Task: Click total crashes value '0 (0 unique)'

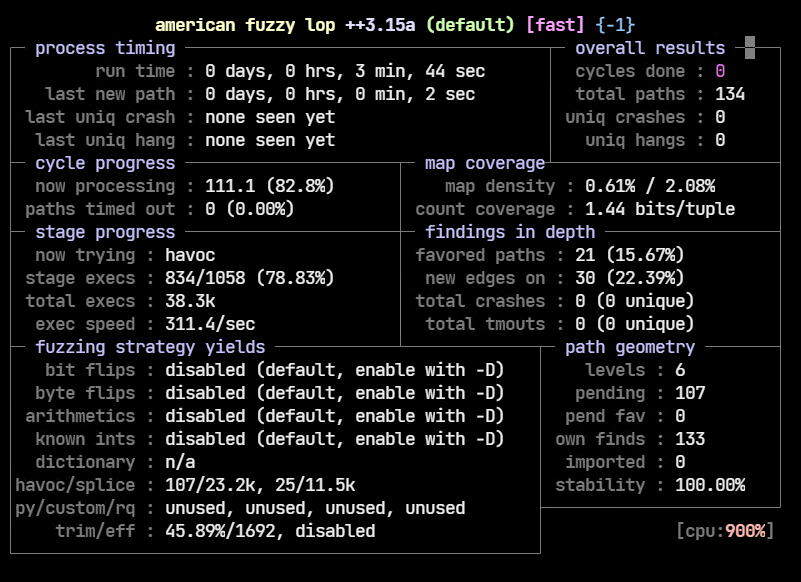Action: (634, 301)
